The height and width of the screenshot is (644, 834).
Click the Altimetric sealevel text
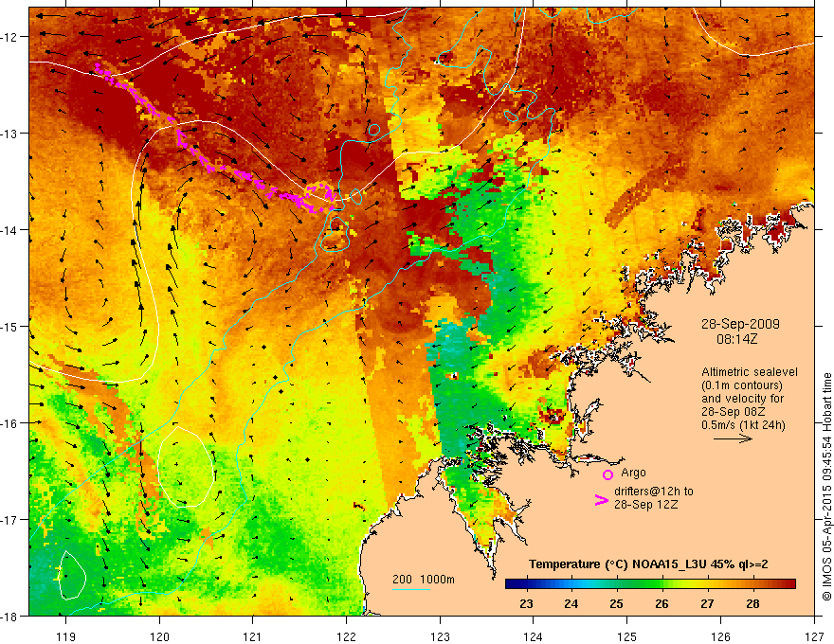point(750,372)
